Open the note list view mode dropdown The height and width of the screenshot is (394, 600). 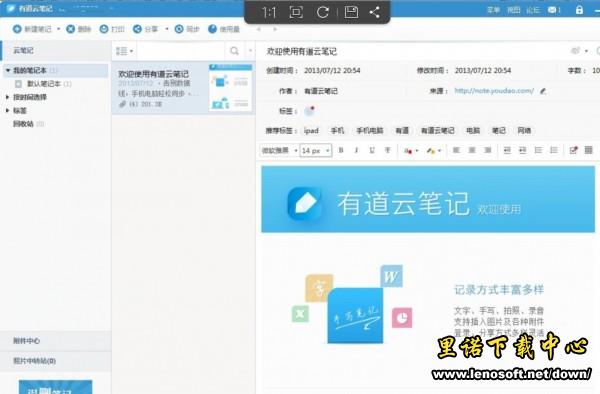(124, 51)
